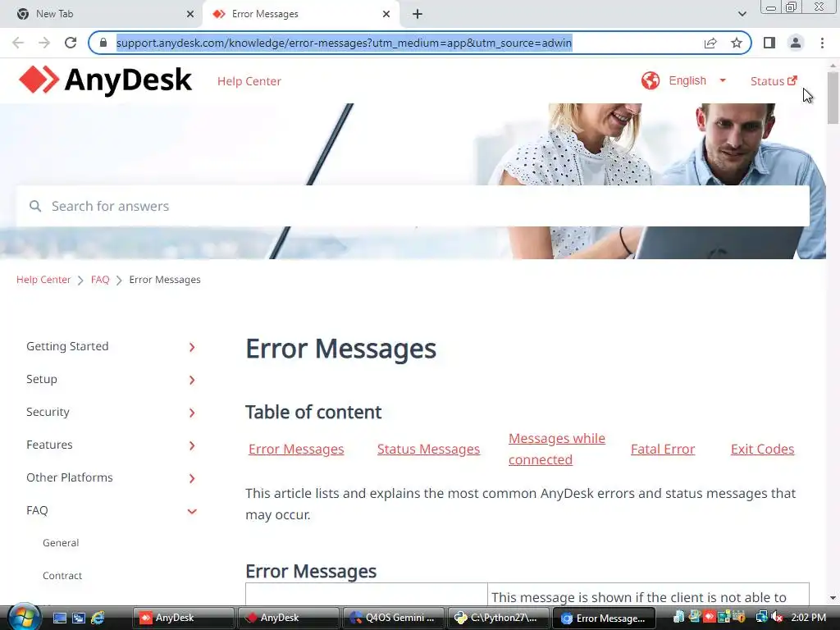Screen dimensions: 840x630
Task: Jump to Exit Codes section
Action: click(762, 449)
